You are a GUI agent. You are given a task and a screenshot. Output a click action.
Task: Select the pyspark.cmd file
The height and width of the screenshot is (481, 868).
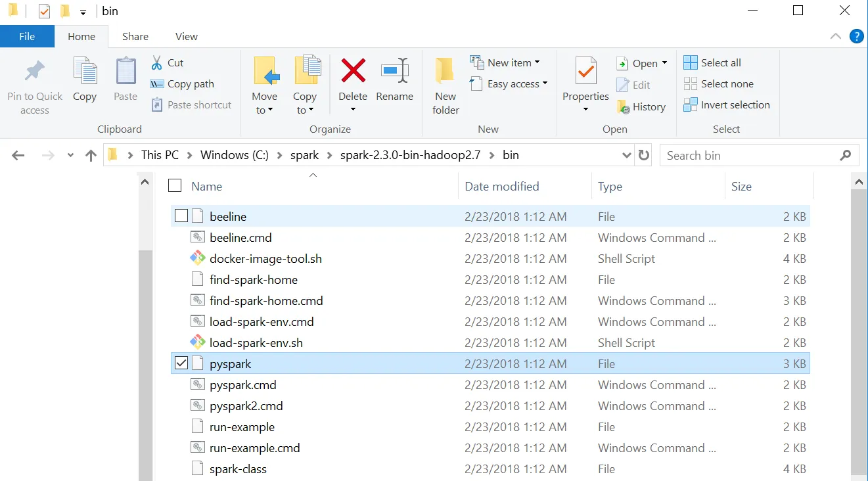click(x=490, y=385)
